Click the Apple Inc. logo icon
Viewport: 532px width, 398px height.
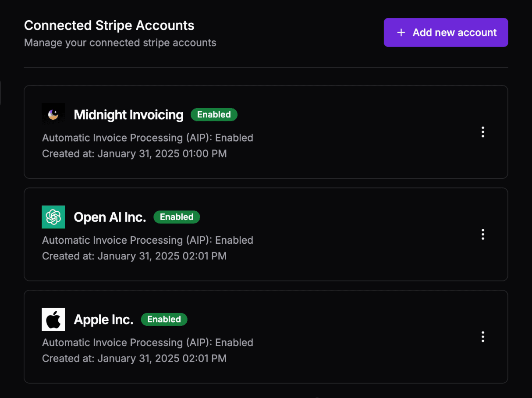[53, 319]
